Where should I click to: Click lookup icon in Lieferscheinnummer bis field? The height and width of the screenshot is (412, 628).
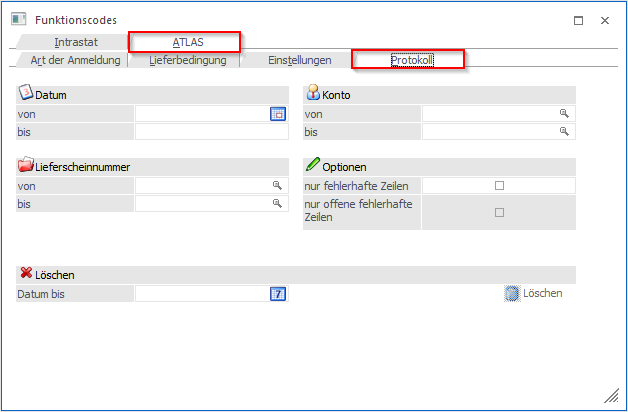277,203
